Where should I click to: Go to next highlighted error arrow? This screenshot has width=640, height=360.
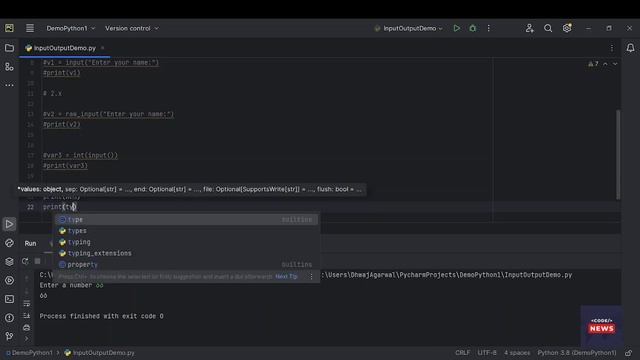pyautogui.click(x=615, y=64)
